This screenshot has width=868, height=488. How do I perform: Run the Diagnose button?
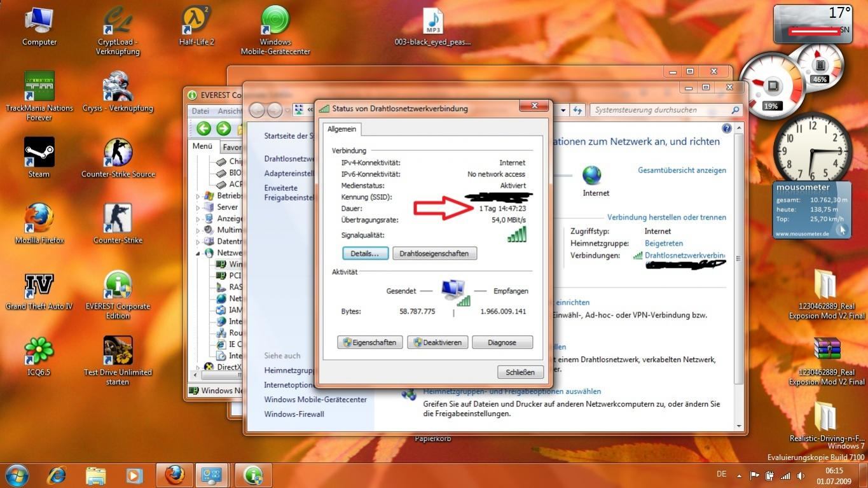pyautogui.click(x=502, y=342)
